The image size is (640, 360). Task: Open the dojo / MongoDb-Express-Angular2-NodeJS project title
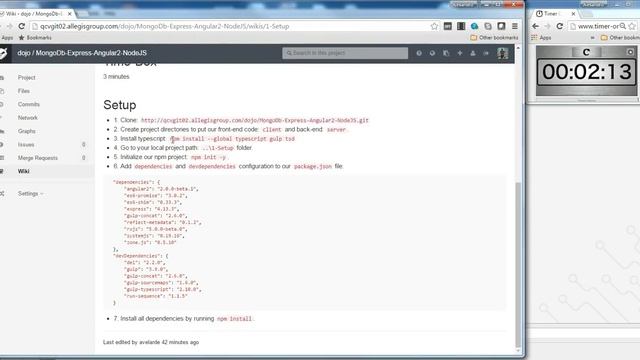pos(82,53)
